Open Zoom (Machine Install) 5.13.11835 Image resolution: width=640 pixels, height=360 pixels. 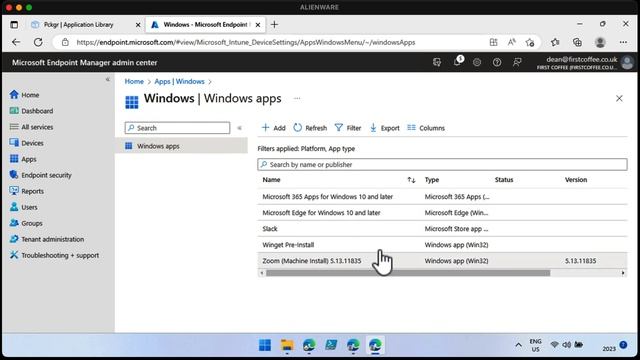(312, 260)
